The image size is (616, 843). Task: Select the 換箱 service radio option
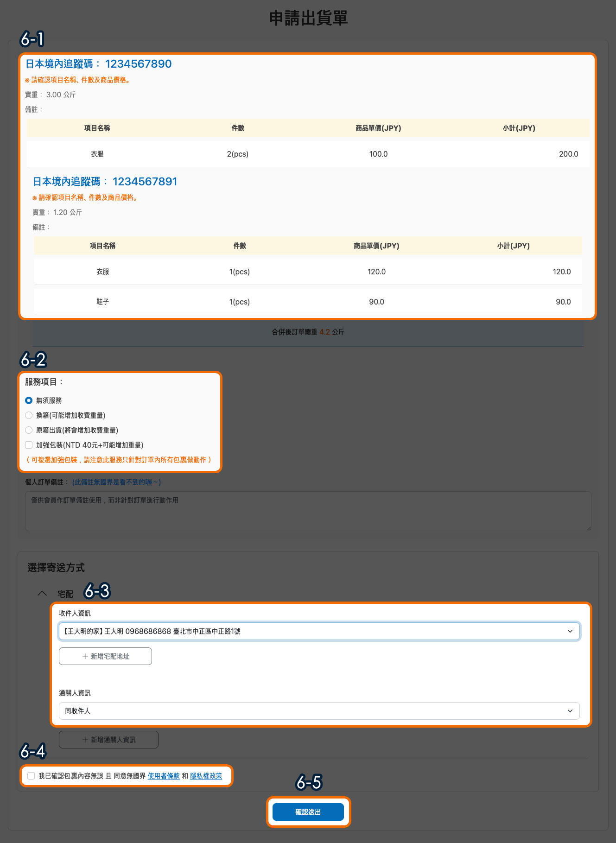[x=29, y=415]
